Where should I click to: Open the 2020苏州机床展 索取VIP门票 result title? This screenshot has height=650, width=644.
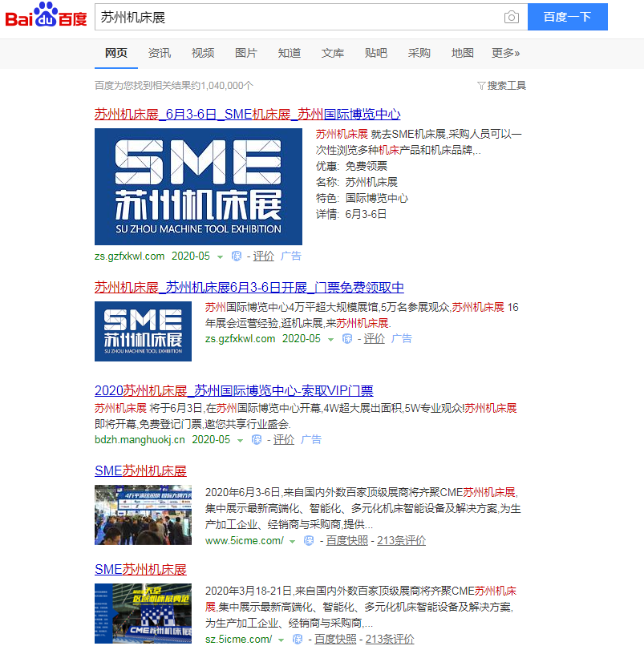point(233,391)
